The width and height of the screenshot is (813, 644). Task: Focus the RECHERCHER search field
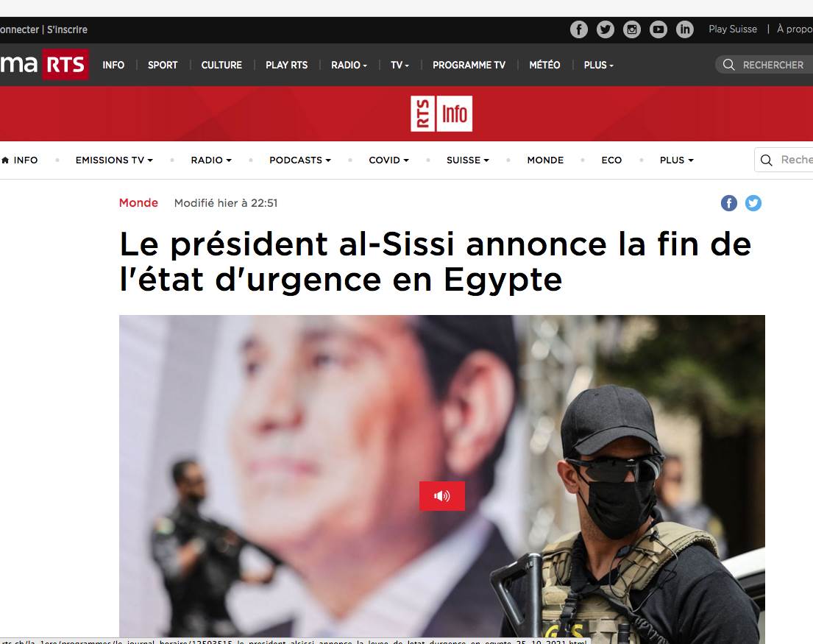tap(764, 65)
